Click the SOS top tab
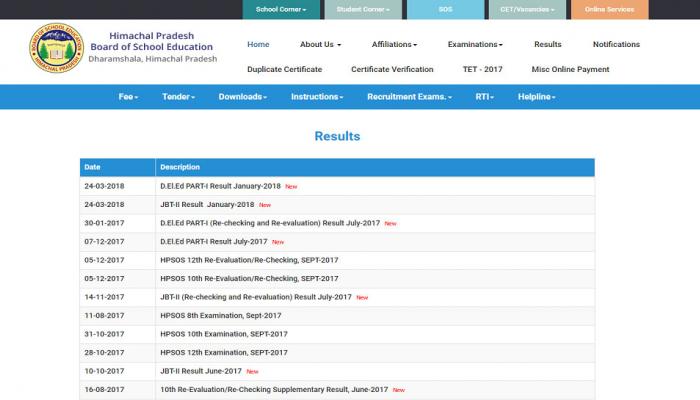 (x=445, y=9)
